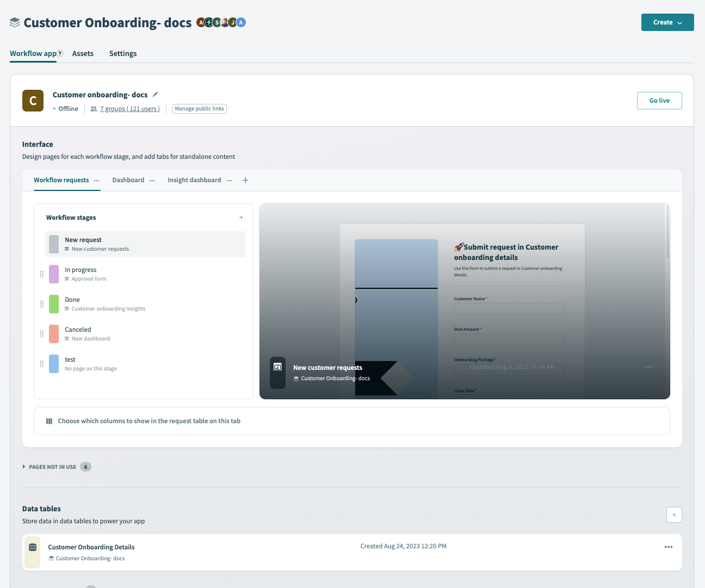Select the Done stage
This screenshot has height=588, width=705.
coord(145,304)
